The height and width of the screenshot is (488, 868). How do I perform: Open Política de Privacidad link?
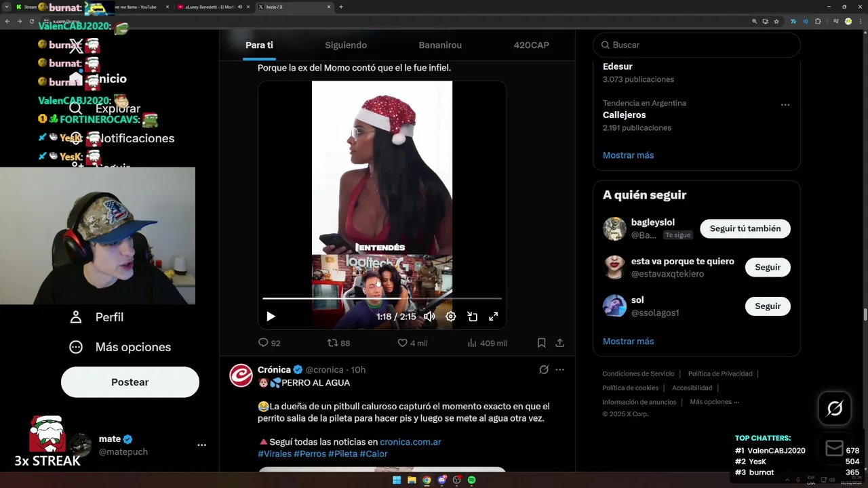coord(720,373)
